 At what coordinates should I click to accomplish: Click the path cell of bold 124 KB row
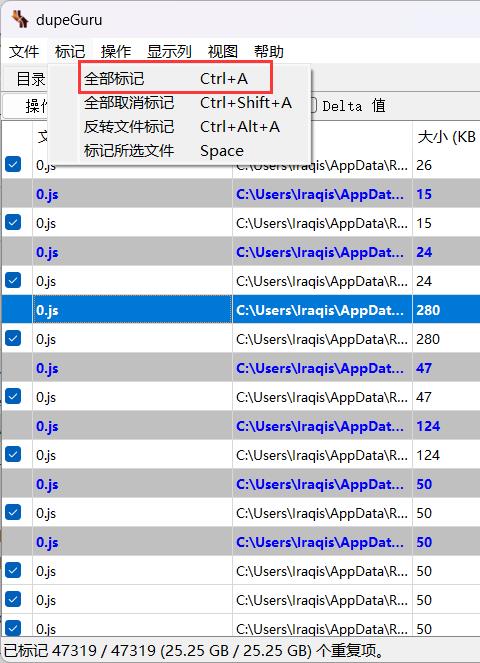[322, 426]
